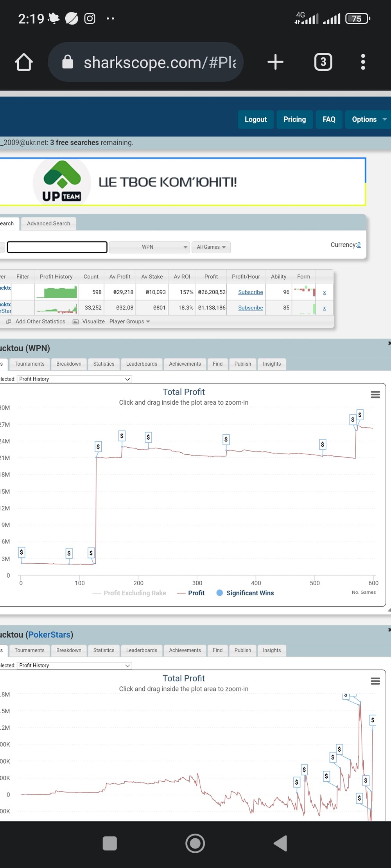Open Find tab in WPN panel

click(x=218, y=364)
